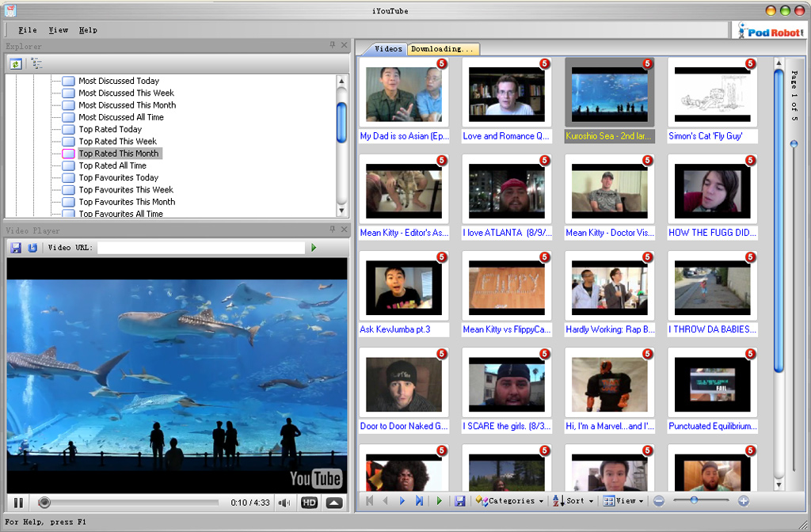811x532 pixels.
Task: Click the reload icon next to Video URL
Action: click(x=32, y=248)
